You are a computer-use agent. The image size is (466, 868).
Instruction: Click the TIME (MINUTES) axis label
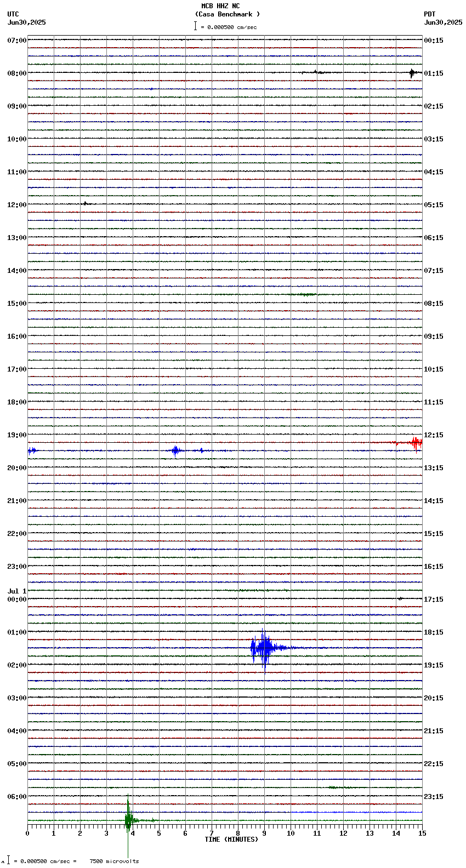coord(231,840)
